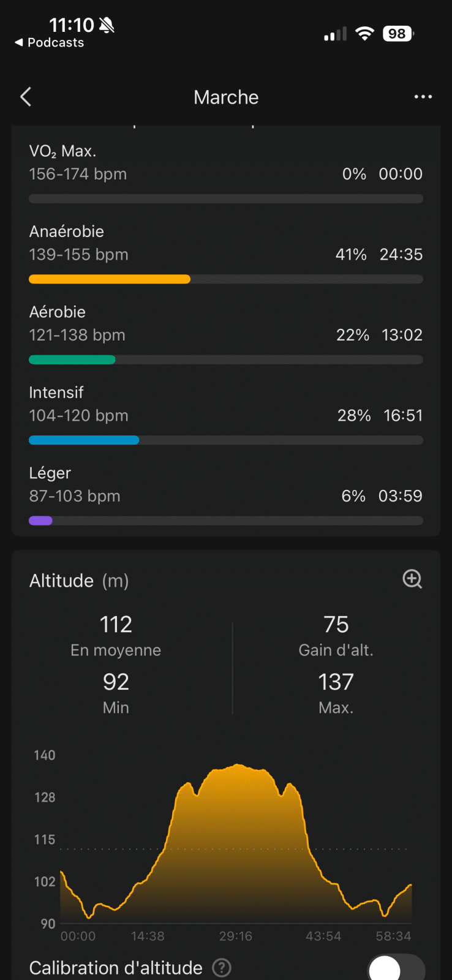Tap the cellular signal bars
The image size is (452, 980).
(335, 34)
